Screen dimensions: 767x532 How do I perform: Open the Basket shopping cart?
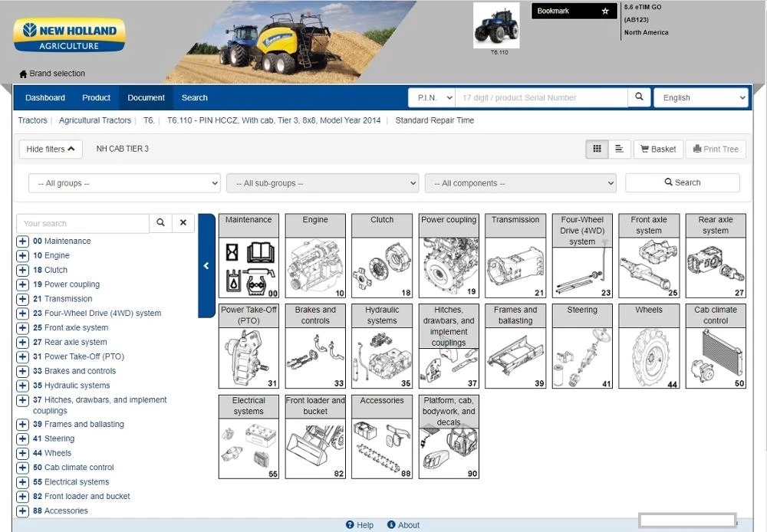click(x=658, y=149)
